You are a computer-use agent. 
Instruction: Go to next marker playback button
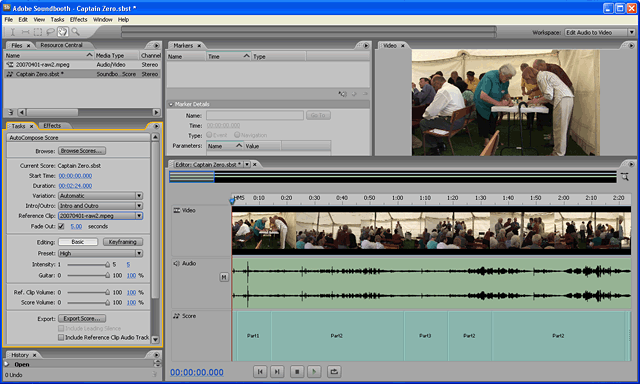click(277, 372)
